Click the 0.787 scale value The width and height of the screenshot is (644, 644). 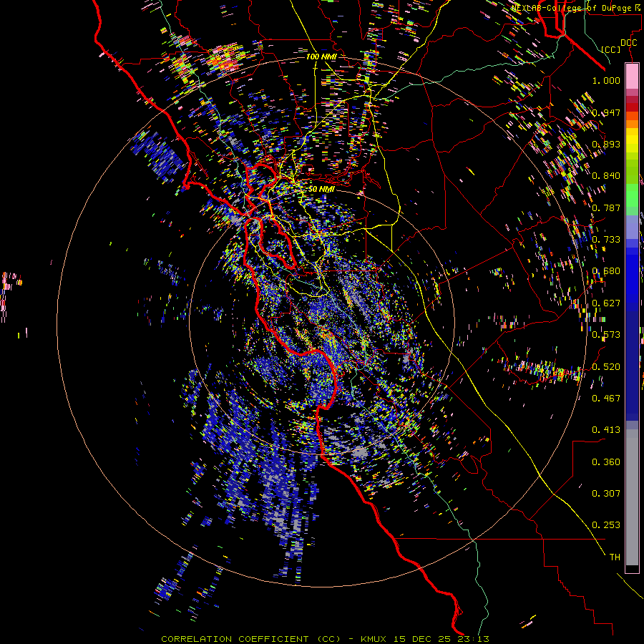tap(606, 208)
